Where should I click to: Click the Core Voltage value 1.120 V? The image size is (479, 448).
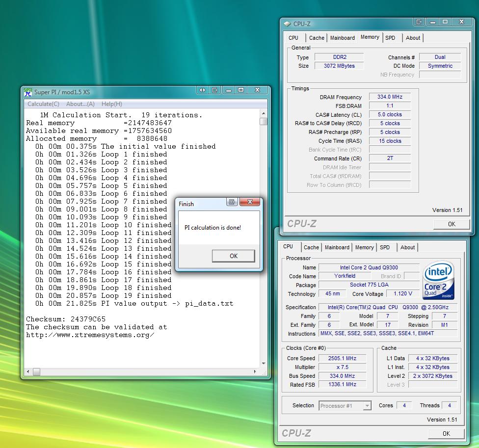coord(402,293)
